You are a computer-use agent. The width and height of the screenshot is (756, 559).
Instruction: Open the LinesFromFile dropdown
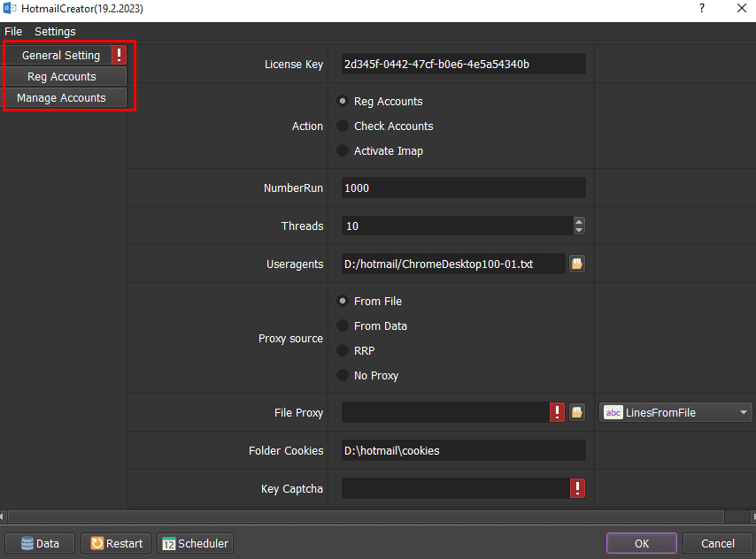(x=675, y=412)
